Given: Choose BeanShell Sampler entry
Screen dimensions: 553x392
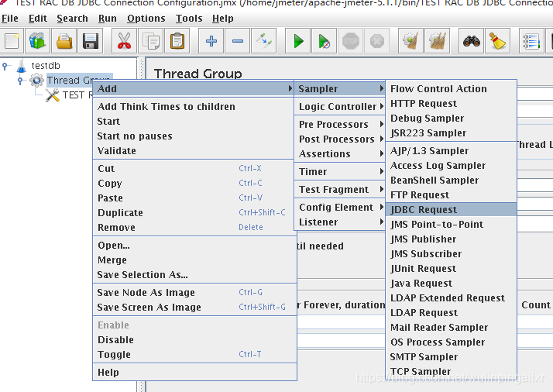Looking at the screenshot, I should pyautogui.click(x=452, y=181).
